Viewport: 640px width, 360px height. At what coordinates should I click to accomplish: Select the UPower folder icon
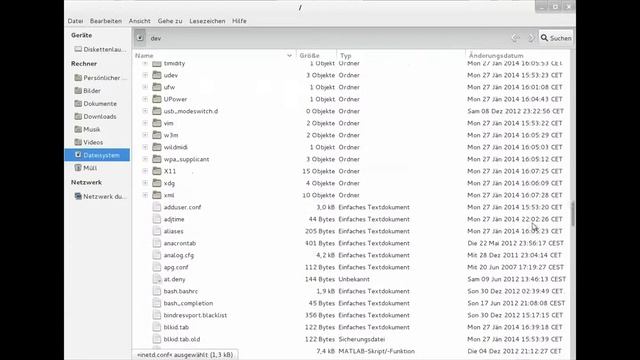157,99
